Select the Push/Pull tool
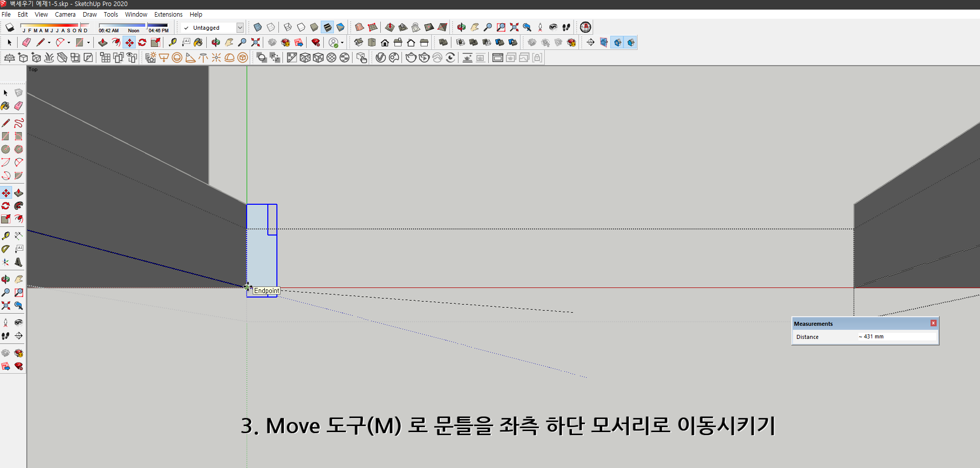980x468 pixels. click(103, 42)
